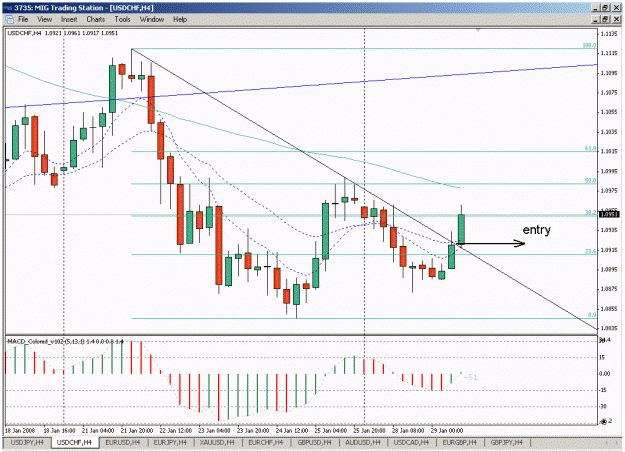Open the Charts menu
The width and height of the screenshot is (625, 452).
pyautogui.click(x=96, y=19)
